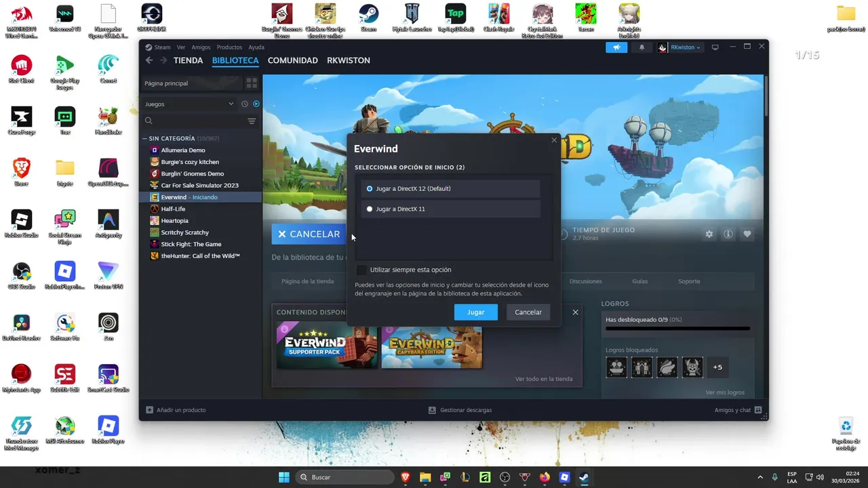Select theHunter: Call of the Wild
This screenshot has height=488, width=868.
tap(201, 256)
